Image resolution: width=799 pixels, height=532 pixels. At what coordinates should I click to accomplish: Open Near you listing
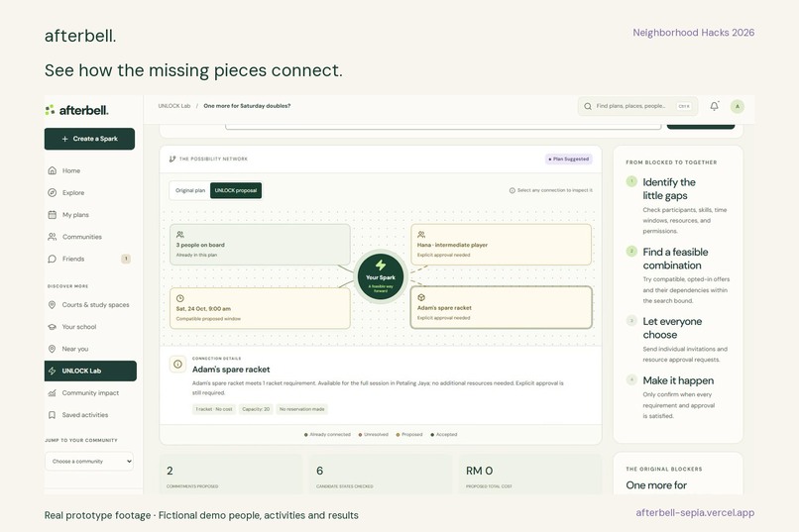(x=89, y=349)
